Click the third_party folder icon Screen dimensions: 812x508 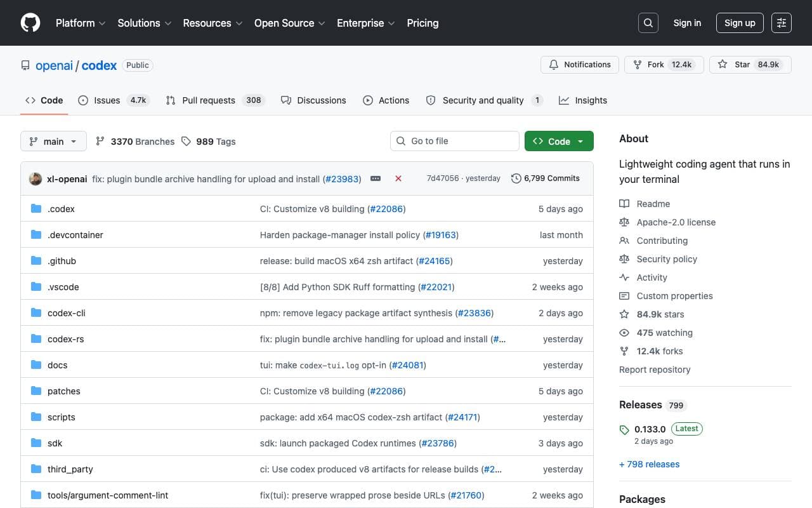[36, 469]
